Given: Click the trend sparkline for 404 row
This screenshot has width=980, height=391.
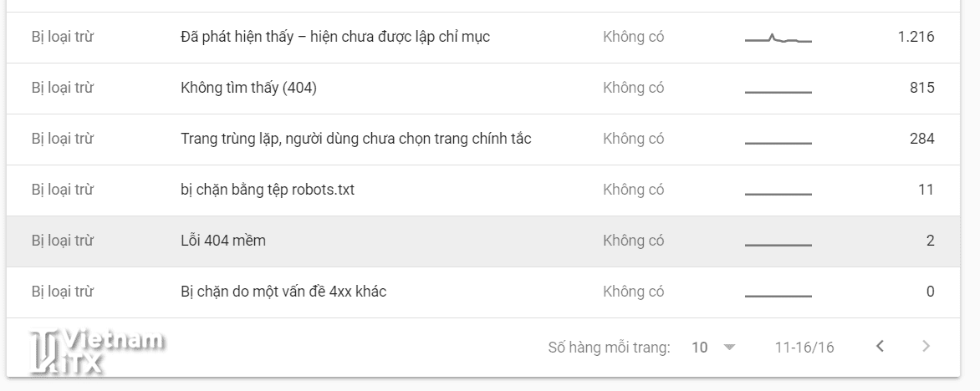Looking at the screenshot, I should tap(778, 90).
